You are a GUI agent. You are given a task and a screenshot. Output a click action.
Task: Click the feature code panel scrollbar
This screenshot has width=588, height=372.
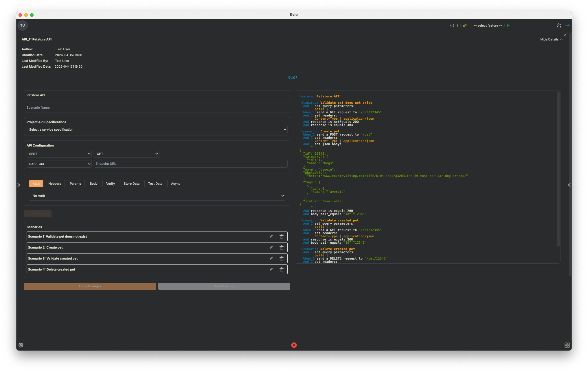tap(558, 169)
